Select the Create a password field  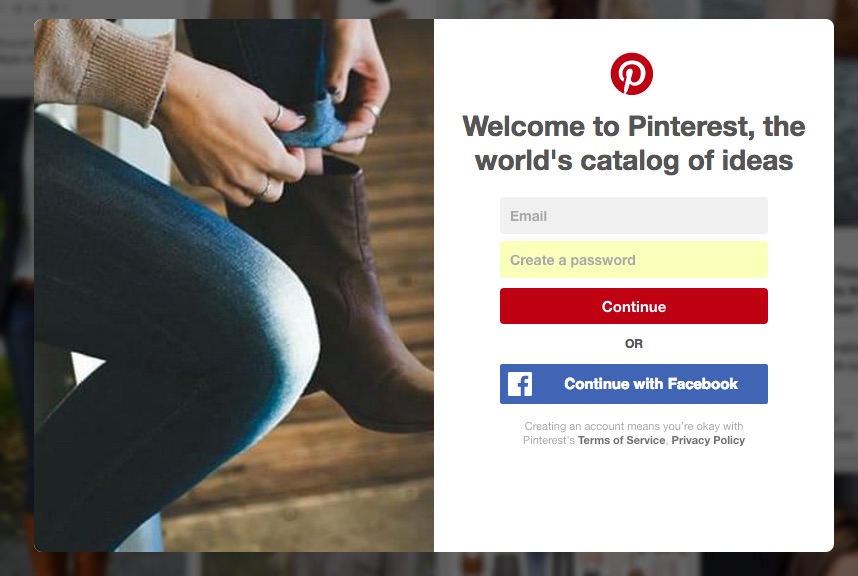[634, 260]
